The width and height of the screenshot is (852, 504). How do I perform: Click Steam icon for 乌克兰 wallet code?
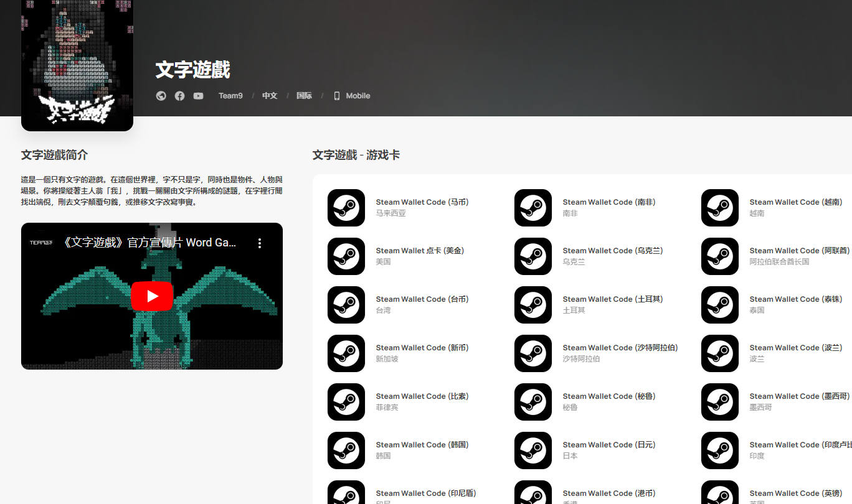coord(533,256)
